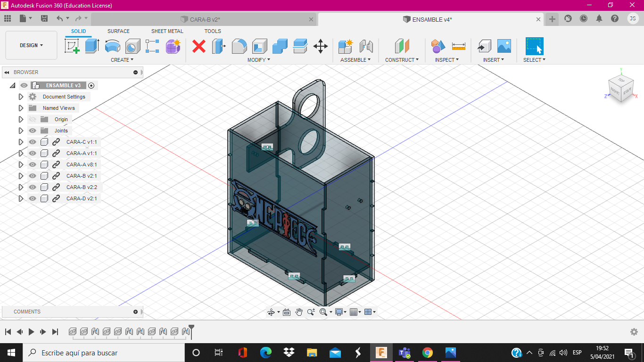
Task: Select the Fillet tool
Action: [239, 46]
